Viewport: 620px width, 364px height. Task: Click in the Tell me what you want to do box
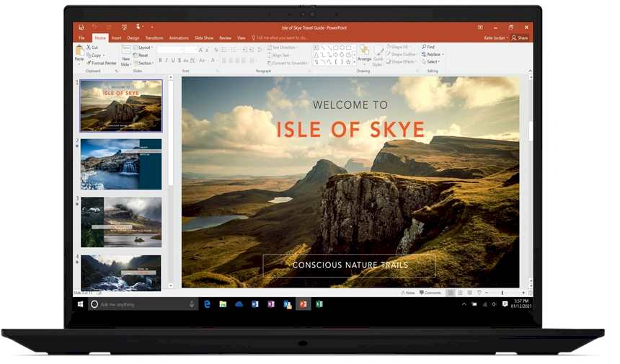pyautogui.click(x=280, y=38)
